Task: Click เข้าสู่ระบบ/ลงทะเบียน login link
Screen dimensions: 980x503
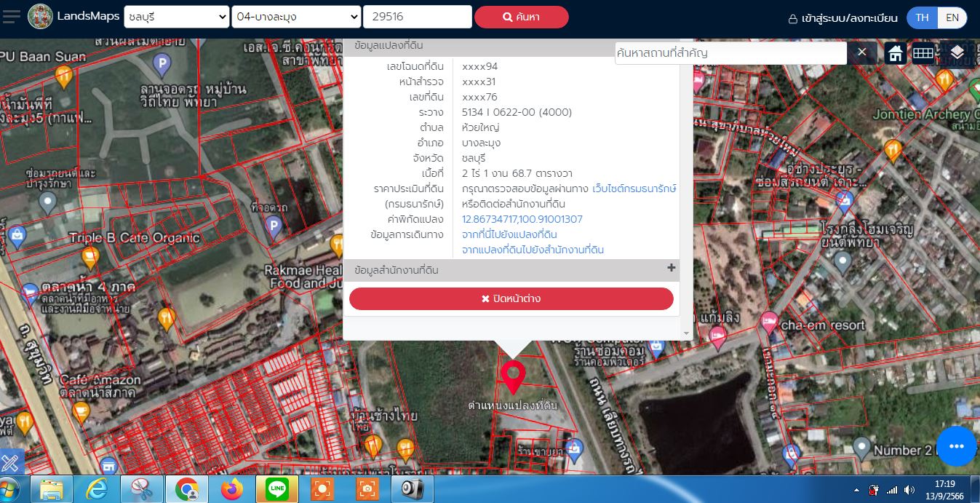Action: [843, 18]
